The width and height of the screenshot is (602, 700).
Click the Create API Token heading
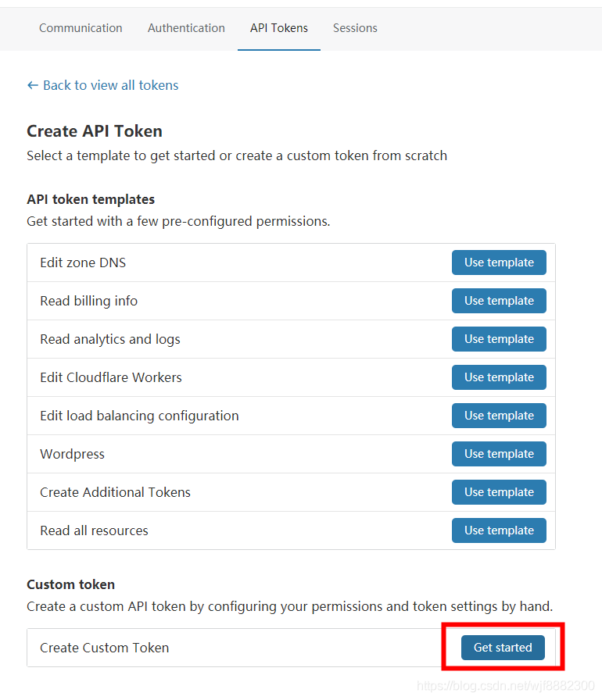click(x=95, y=131)
